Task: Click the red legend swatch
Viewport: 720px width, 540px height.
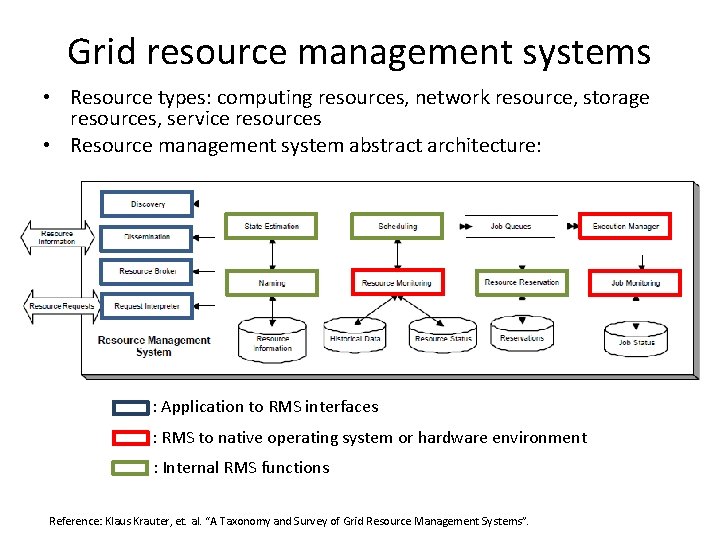Action: [x=131, y=438]
